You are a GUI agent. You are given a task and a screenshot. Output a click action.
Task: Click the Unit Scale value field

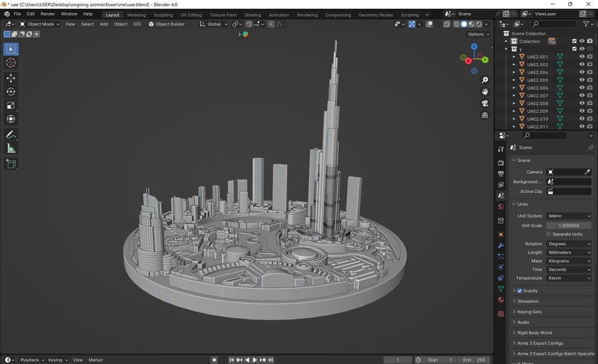[569, 225]
